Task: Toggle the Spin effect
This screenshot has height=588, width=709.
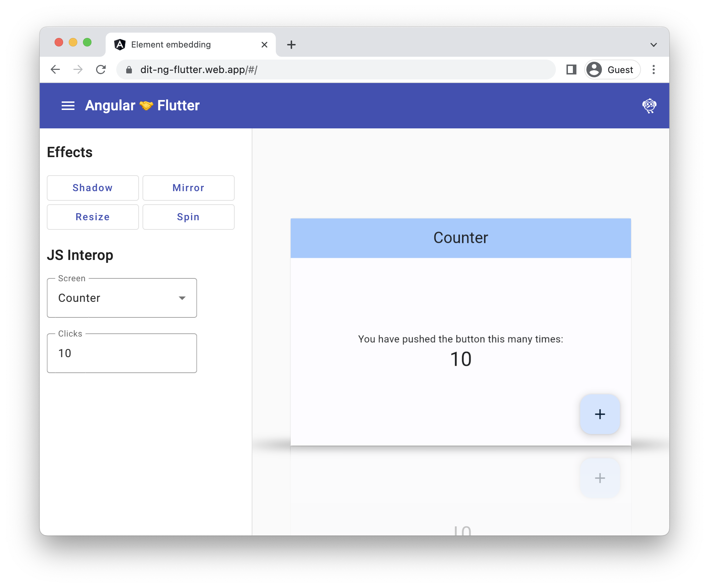Action: (189, 217)
